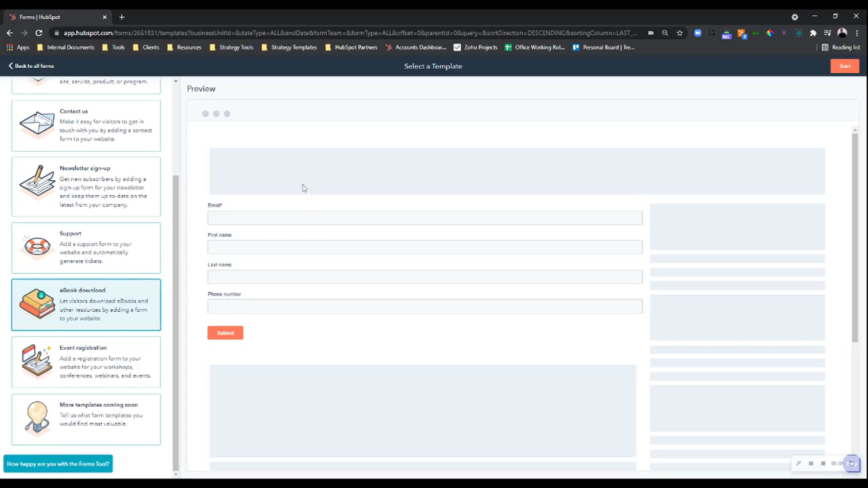Click the template list scrollbar thumb
The image size is (868, 488).
tap(176, 323)
